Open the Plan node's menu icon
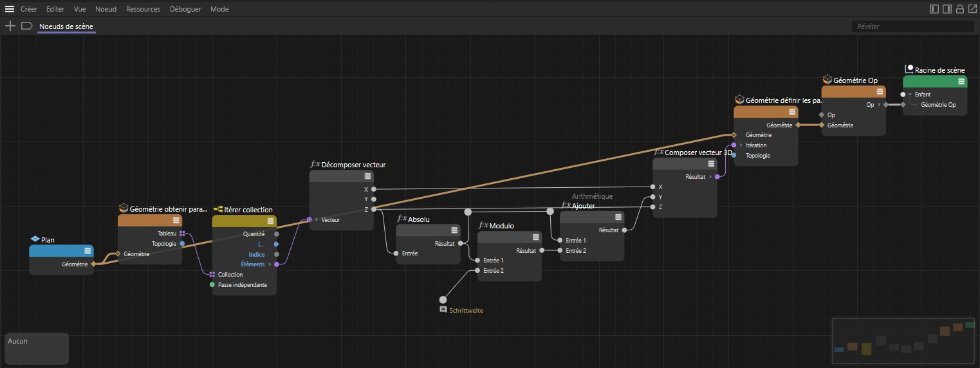This screenshot has height=368, width=980. tap(87, 251)
